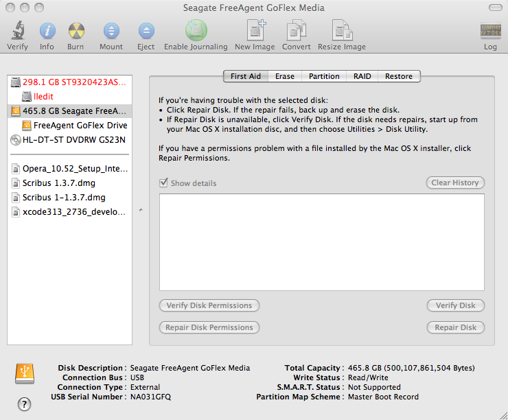508x420 pixels.
Task: Click the Repair Disk button
Action: click(456, 327)
